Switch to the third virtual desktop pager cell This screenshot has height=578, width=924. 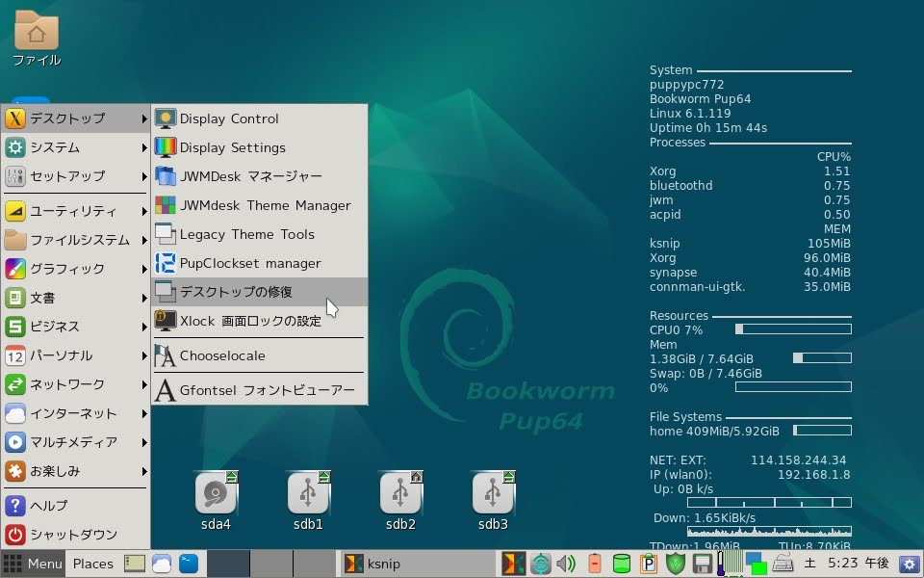[314, 564]
